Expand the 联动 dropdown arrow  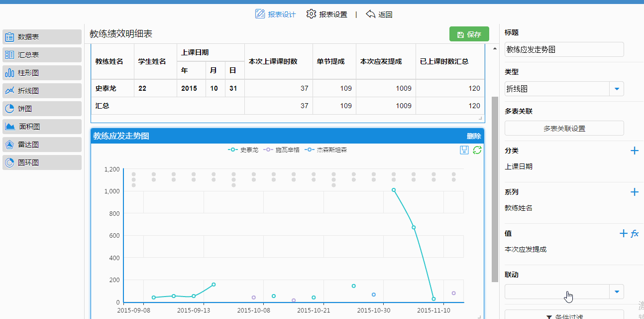tap(617, 292)
